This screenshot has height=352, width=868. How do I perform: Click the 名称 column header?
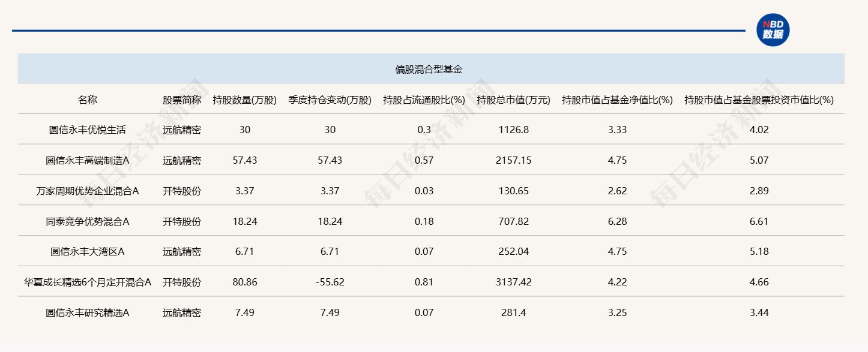click(87, 100)
